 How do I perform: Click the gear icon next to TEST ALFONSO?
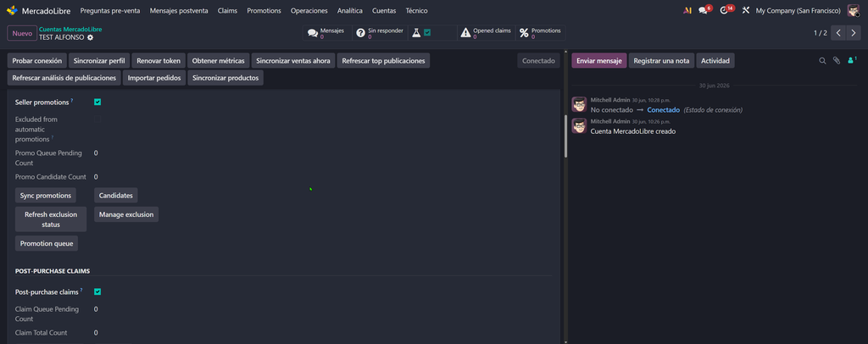[x=90, y=37]
